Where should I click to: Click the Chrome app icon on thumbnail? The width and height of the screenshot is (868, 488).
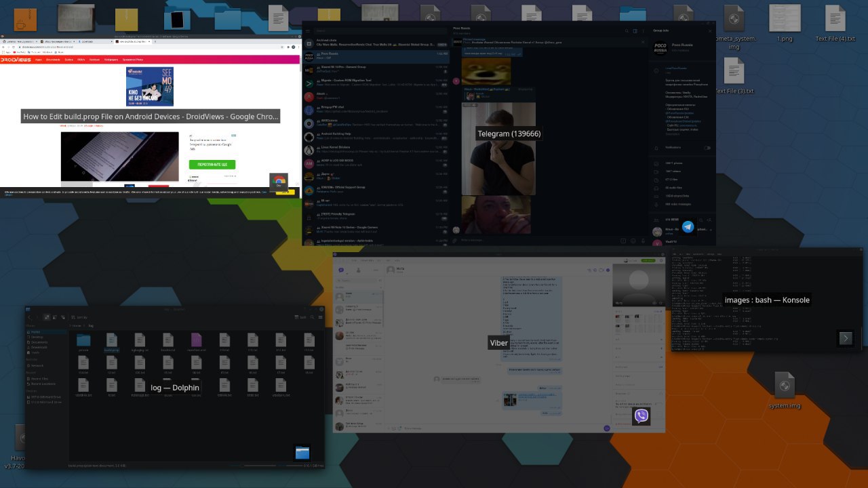279,183
